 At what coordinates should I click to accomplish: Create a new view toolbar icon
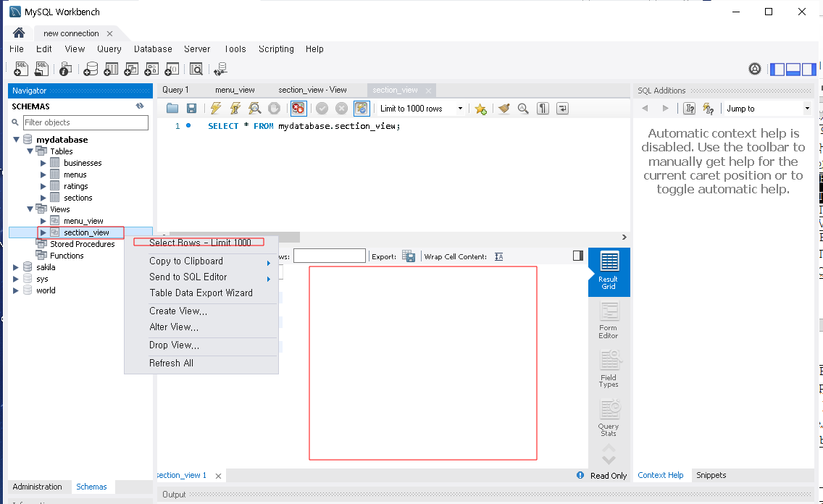(x=131, y=69)
